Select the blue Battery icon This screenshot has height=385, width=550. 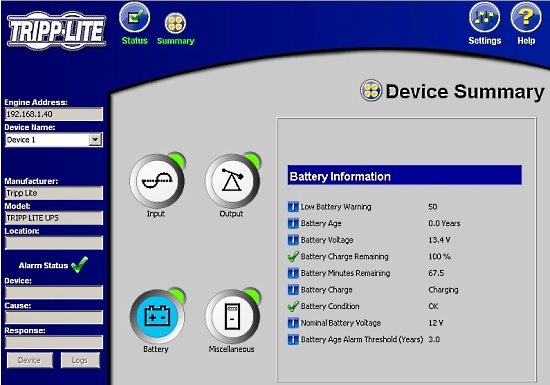coord(157,316)
